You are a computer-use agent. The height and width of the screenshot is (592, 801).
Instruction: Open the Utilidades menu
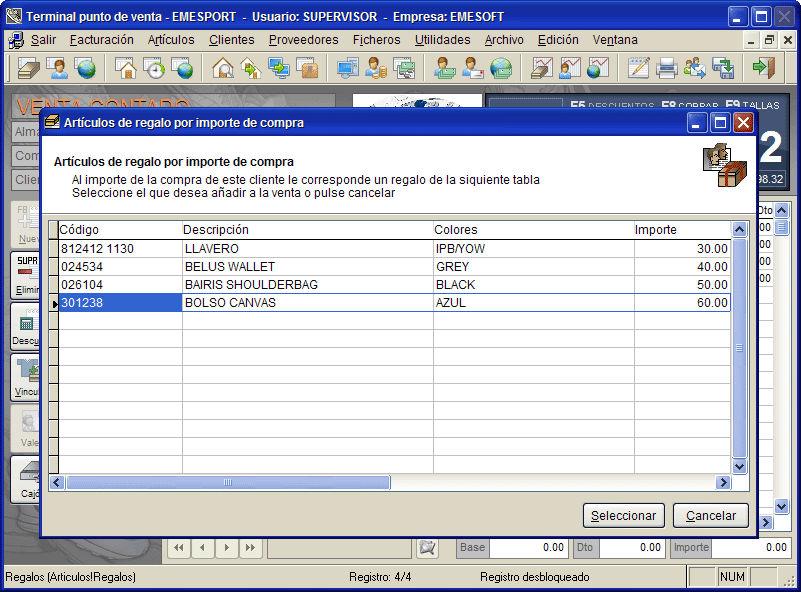click(x=442, y=40)
